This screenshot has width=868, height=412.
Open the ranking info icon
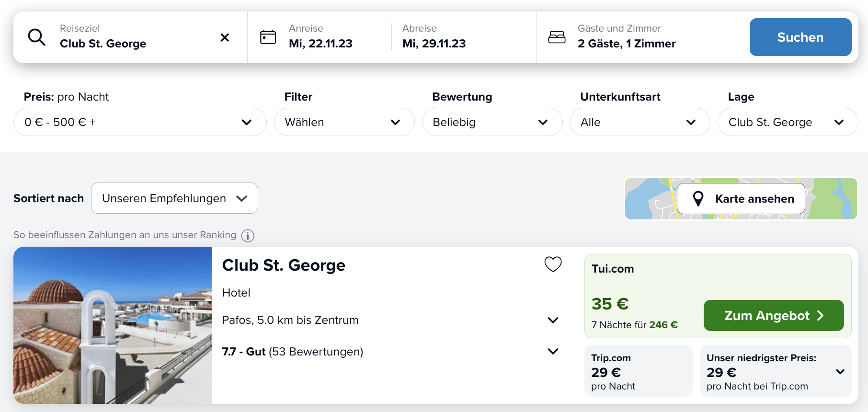pos(248,236)
